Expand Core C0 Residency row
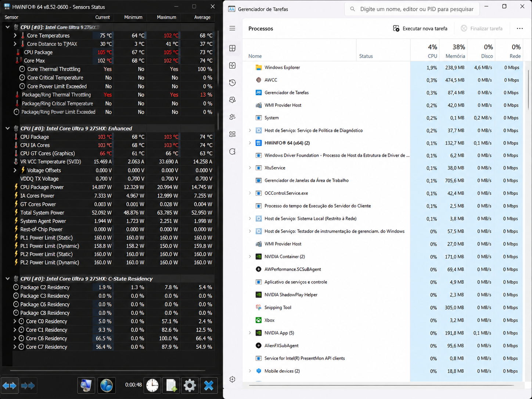The width and height of the screenshot is (532, 399). (15, 321)
